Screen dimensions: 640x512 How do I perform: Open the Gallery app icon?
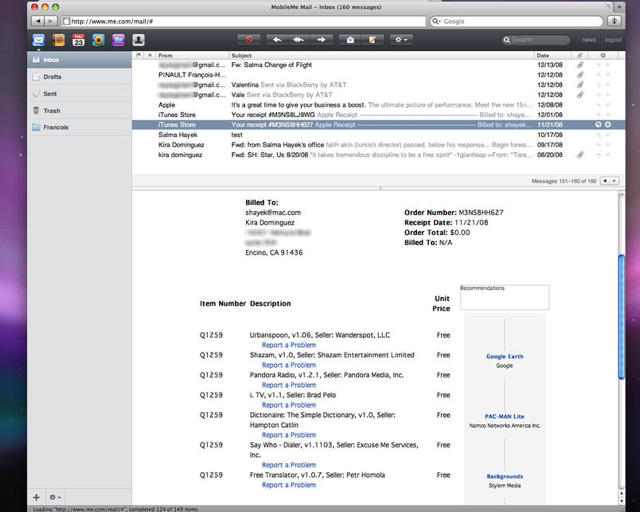coord(98,40)
